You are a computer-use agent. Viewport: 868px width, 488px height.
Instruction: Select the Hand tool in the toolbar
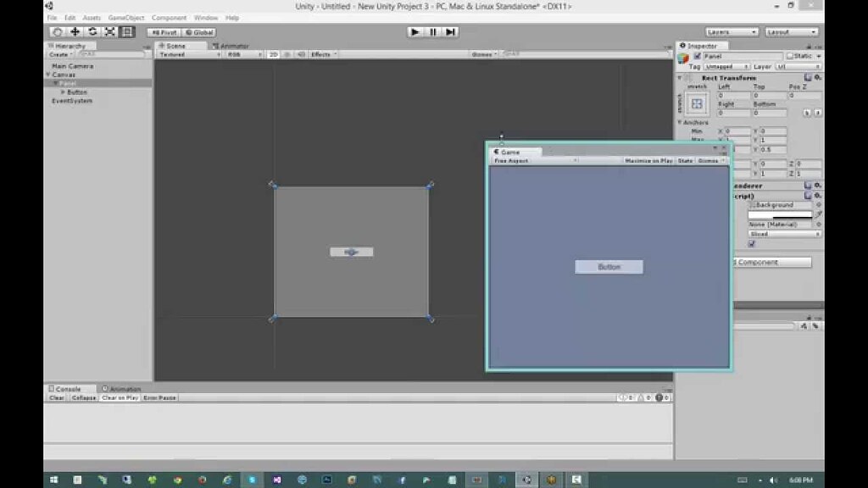pos(58,32)
